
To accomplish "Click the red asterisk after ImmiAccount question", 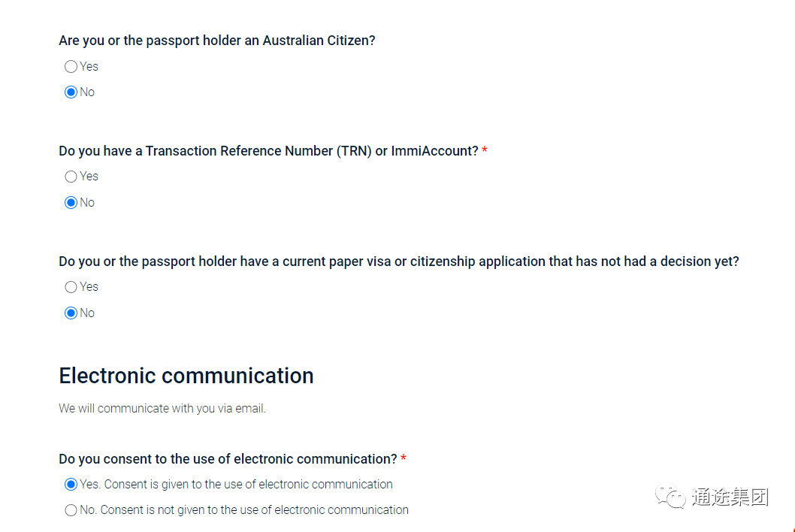I will [x=485, y=150].
